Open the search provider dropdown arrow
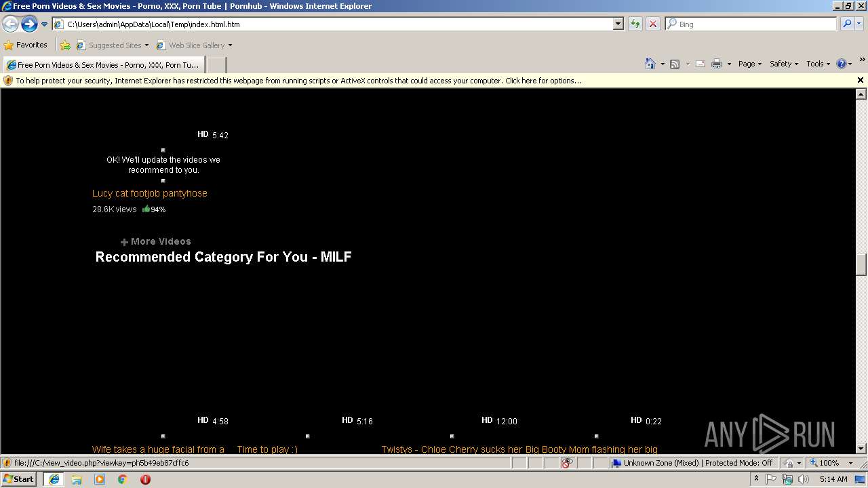The height and width of the screenshot is (488, 868). click(859, 24)
